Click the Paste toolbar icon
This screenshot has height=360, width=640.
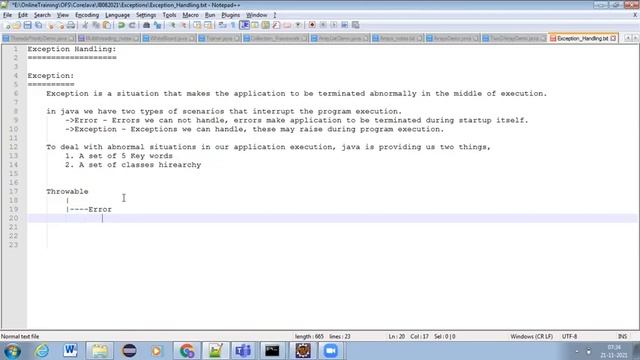point(107,25)
